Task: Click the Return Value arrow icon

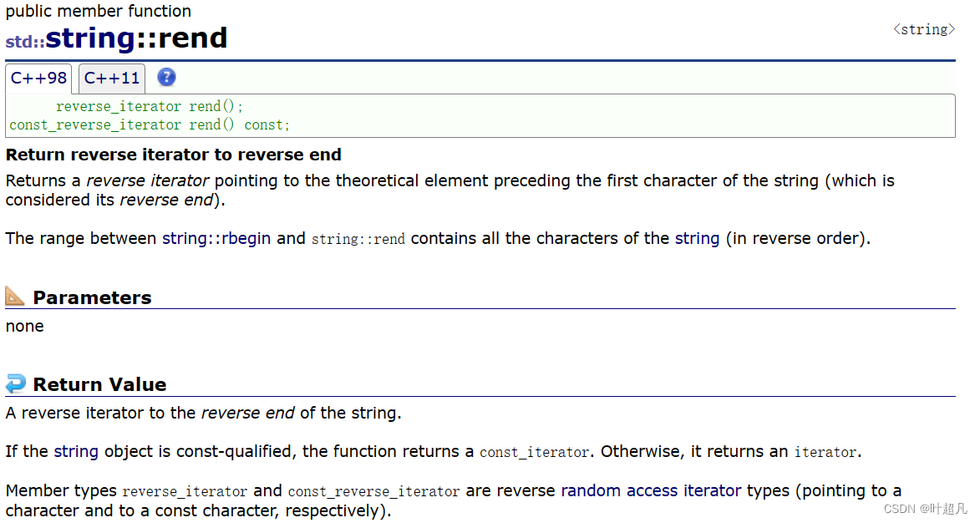Action: (x=15, y=383)
